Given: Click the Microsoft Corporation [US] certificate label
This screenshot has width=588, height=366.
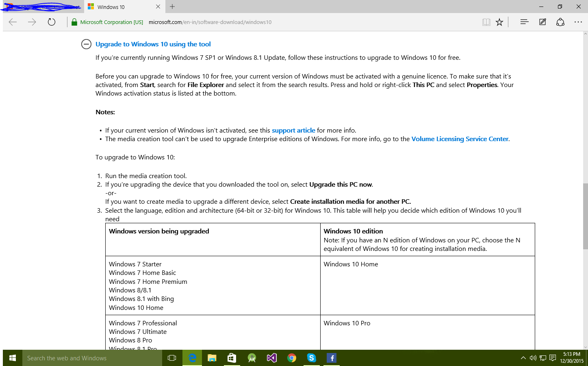Looking at the screenshot, I should tap(112, 22).
